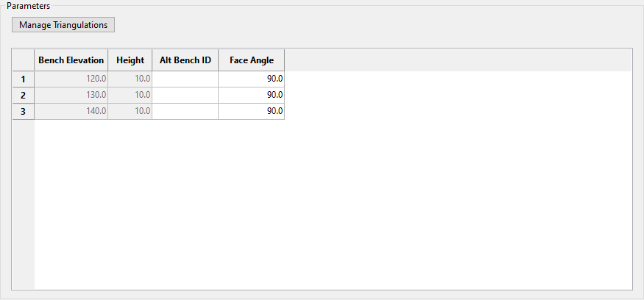
Task: Edit the Face Angle cell in row 2
Action: [251, 96]
